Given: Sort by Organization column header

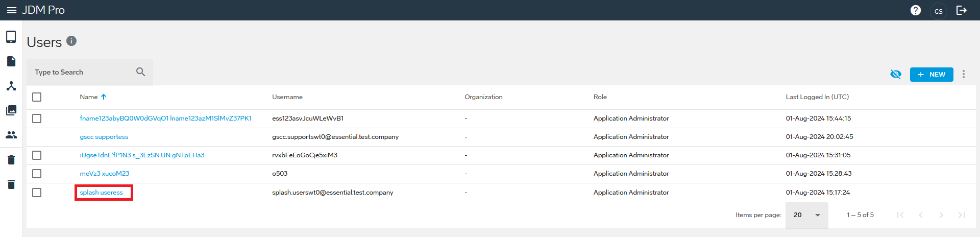Looking at the screenshot, I should pyautogui.click(x=483, y=97).
